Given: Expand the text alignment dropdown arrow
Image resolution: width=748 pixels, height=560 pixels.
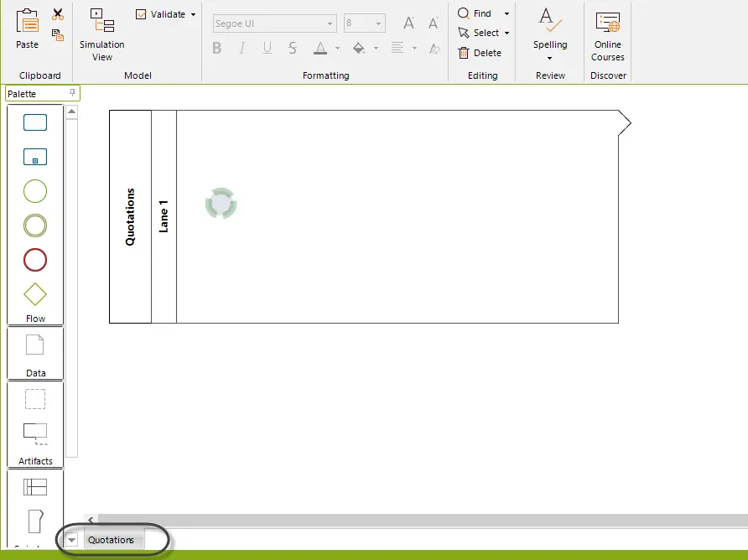Looking at the screenshot, I should tap(414, 48).
